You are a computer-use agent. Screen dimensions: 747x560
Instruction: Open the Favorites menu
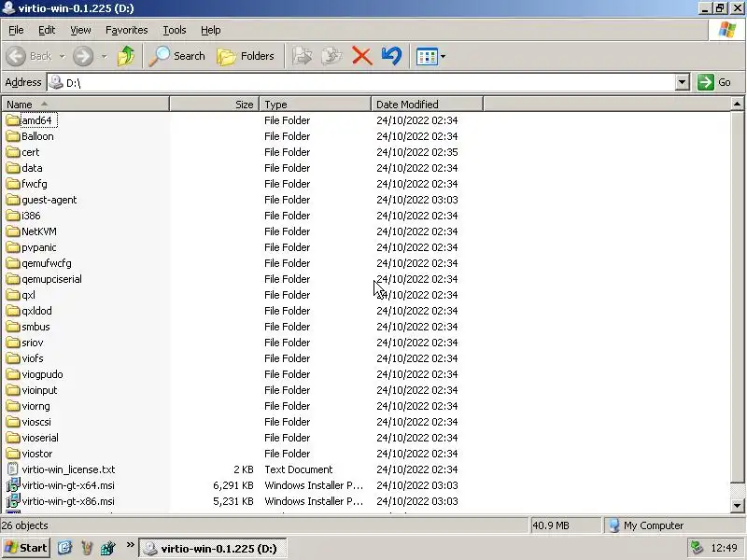point(127,30)
